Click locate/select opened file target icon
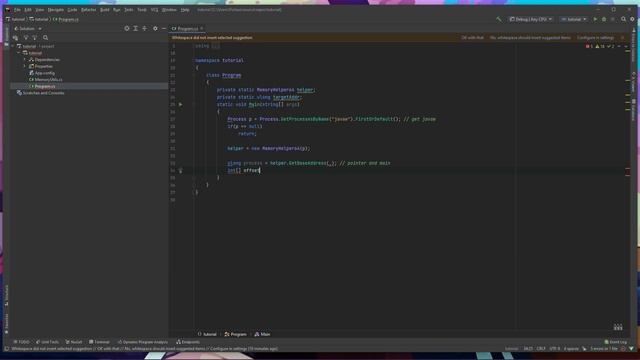640x360 pixels. click(x=127, y=29)
